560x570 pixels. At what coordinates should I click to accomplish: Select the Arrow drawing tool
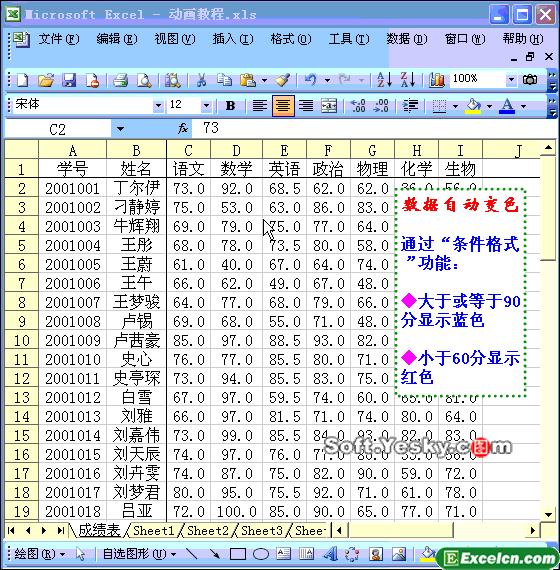pyautogui.click(x=215, y=554)
